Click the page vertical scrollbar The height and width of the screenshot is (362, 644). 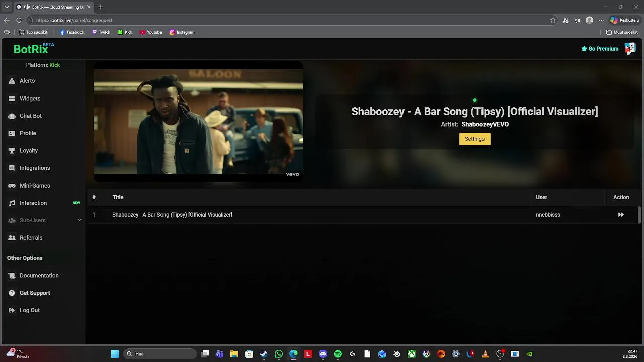click(x=639, y=215)
